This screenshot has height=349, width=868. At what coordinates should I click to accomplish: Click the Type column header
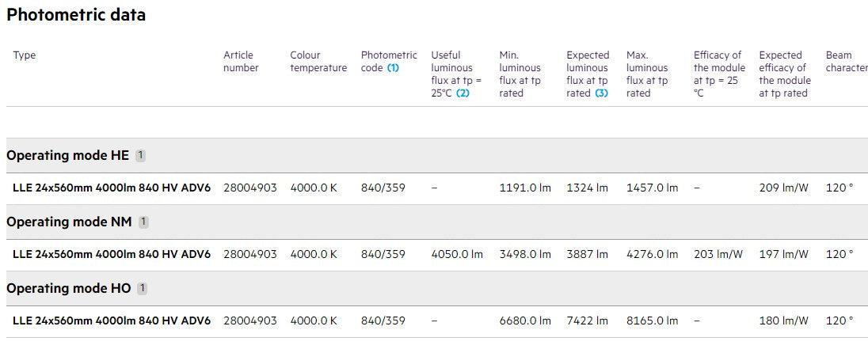[x=25, y=55]
